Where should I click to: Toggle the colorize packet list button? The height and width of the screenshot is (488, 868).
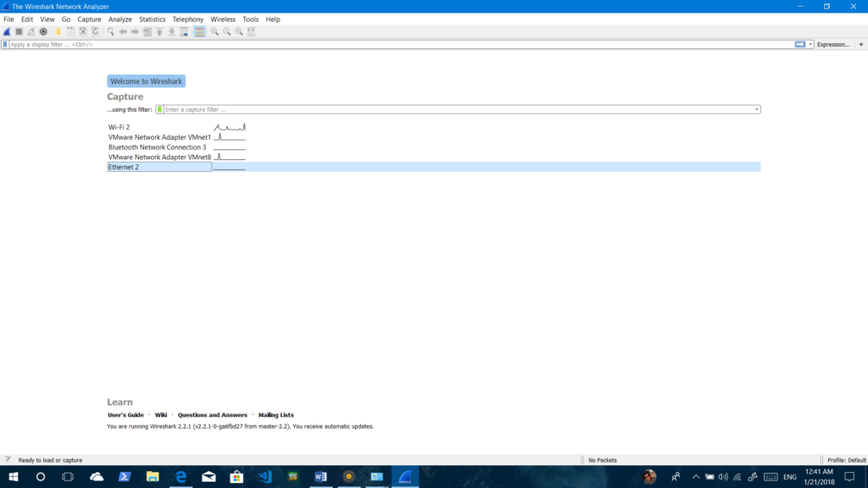pos(199,31)
